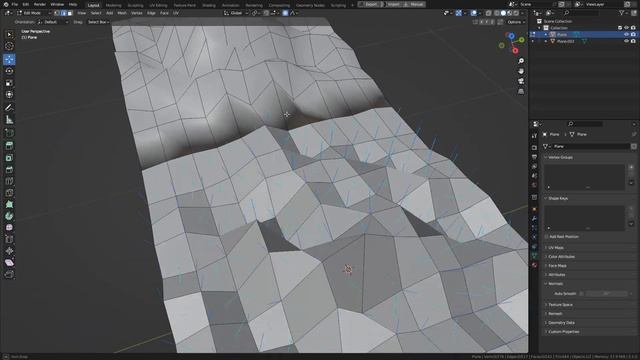Open the Material tab in Properties
Screen dimensions: 640x360
(x=534, y=265)
